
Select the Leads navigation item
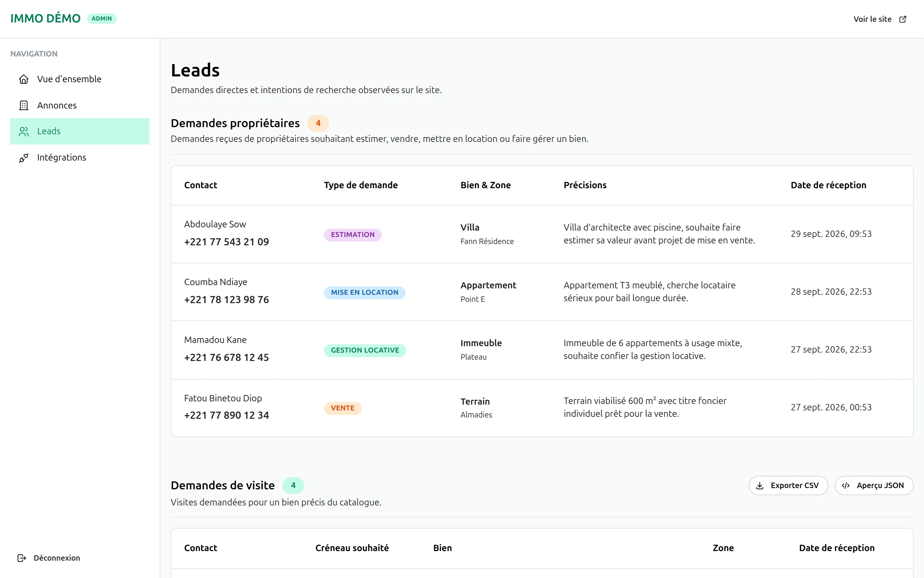click(80, 131)
